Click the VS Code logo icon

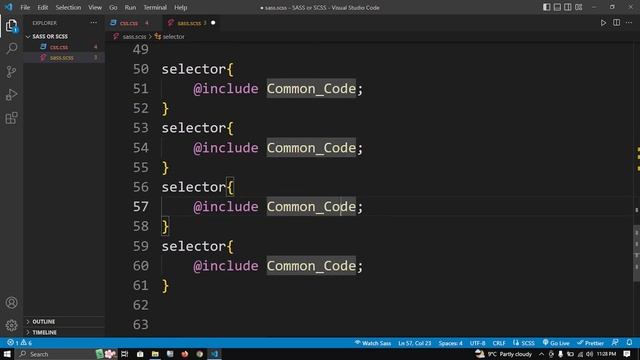(x=8, y=7)
